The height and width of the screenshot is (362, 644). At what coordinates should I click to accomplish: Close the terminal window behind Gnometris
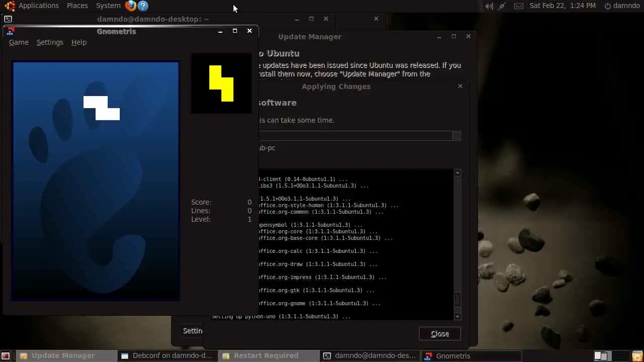[x=326, y=19]
